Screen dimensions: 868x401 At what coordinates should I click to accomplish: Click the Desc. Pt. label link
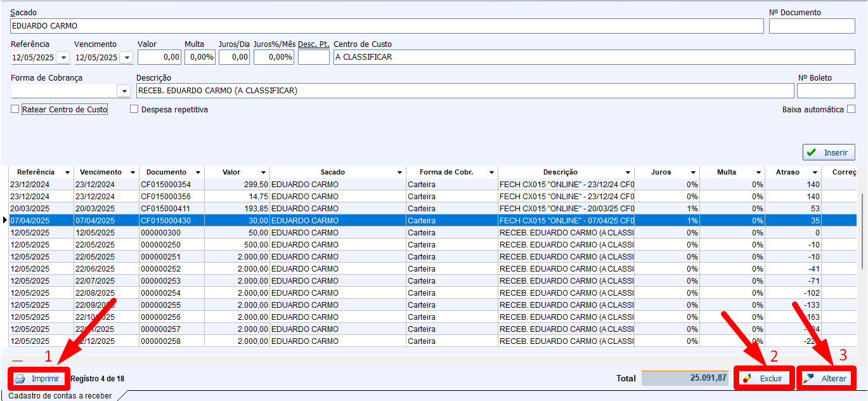pos(313,44)
